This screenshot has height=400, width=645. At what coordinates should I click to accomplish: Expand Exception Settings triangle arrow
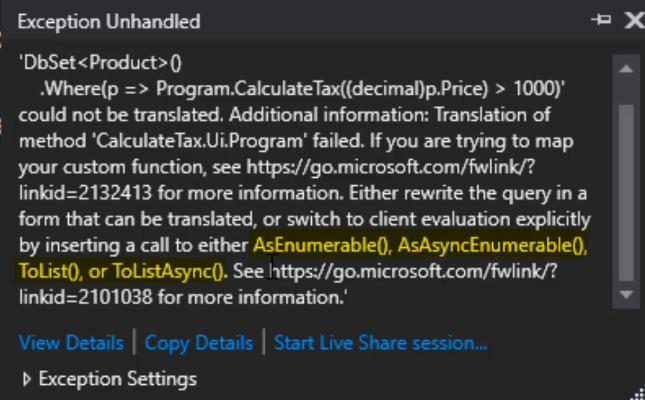click(x=27, y=379)
